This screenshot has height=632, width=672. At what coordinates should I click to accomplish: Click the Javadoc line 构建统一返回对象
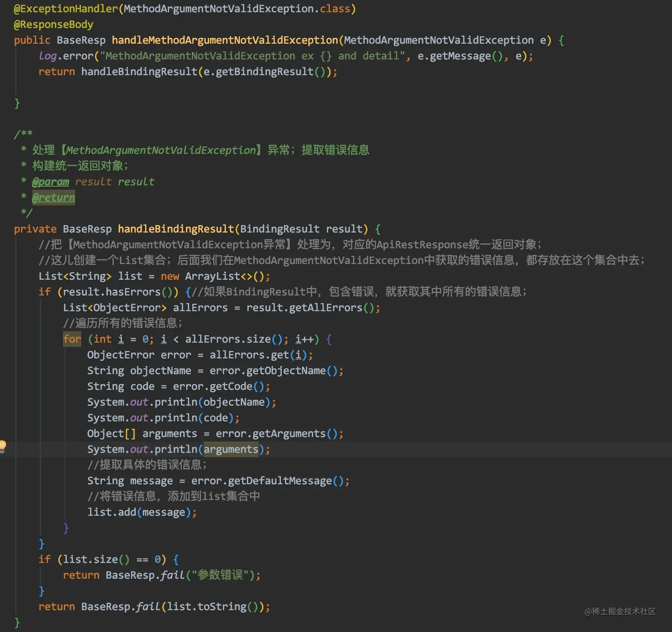pyautogui.click(x=80, y=166)
